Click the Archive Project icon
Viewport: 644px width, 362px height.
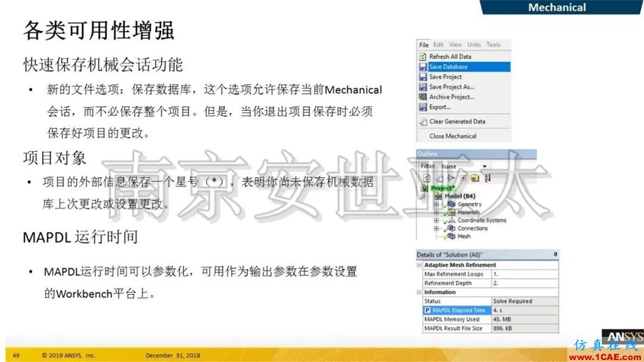point(423,97)
